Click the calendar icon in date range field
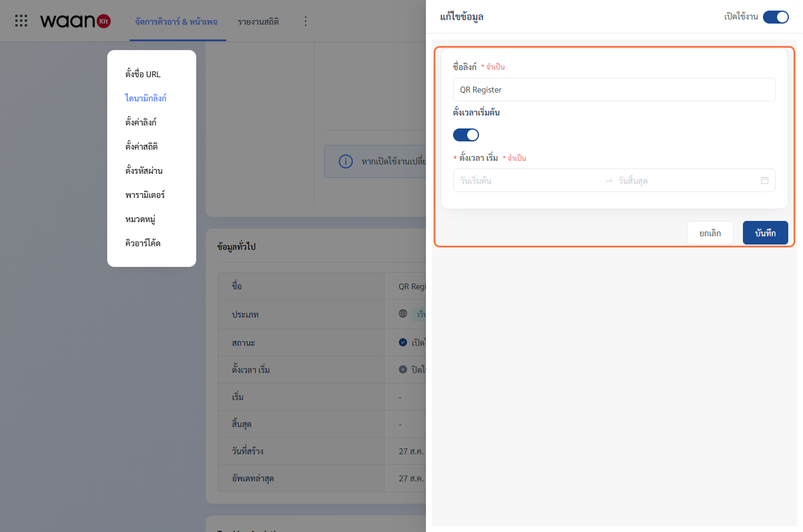 [765, 180]
